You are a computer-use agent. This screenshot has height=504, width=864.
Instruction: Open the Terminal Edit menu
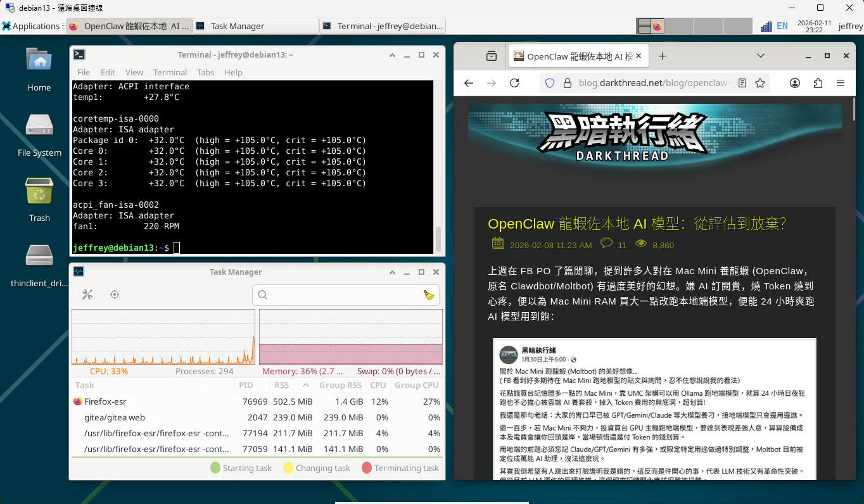(x=108, y=72)
